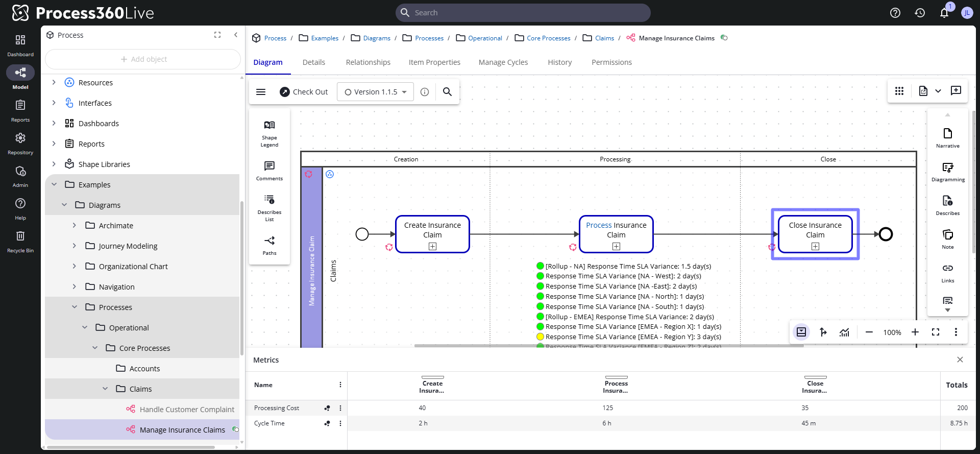Collapse the Claims folder
This screenshot has height=454, width=980.
[x=105, y=389]
